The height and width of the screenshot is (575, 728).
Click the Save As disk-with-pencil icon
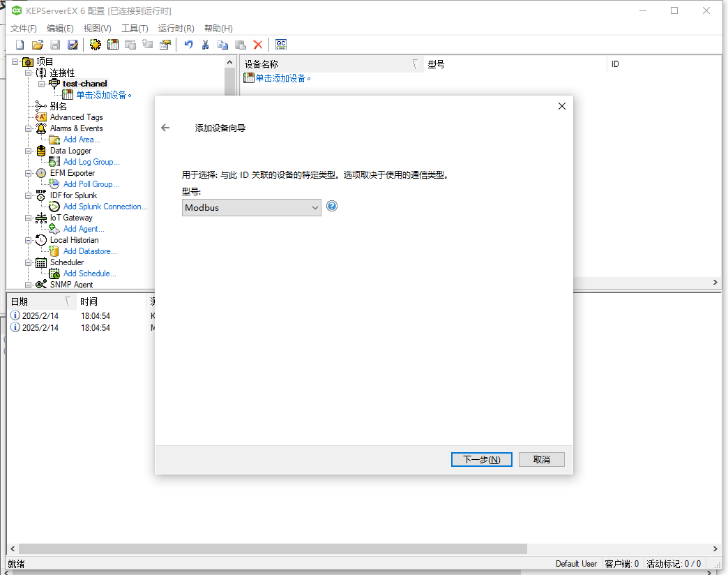pyautogui.click(x=73, y=45)
